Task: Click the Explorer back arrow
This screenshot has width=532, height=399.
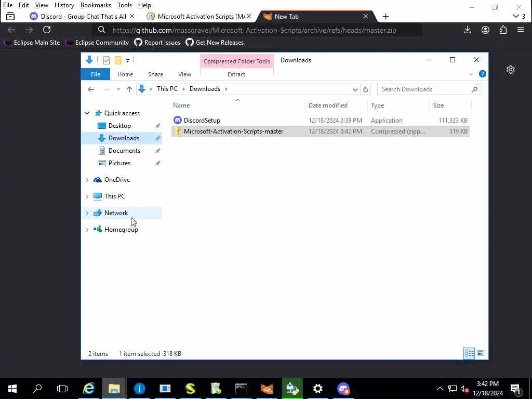Action: (x=91, y=89)
